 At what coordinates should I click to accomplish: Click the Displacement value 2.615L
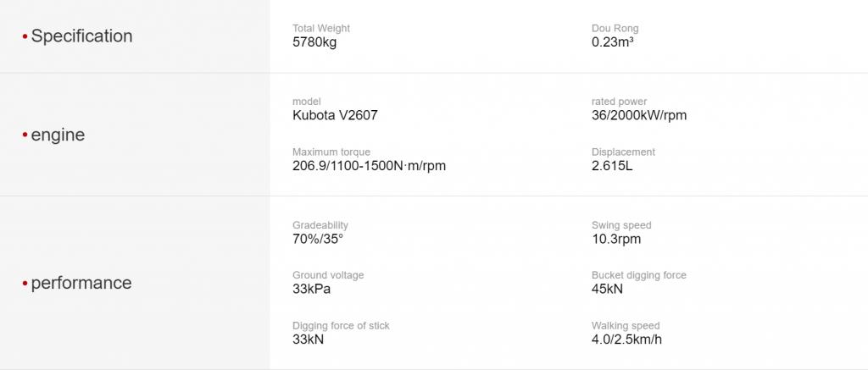pos(612,165)
